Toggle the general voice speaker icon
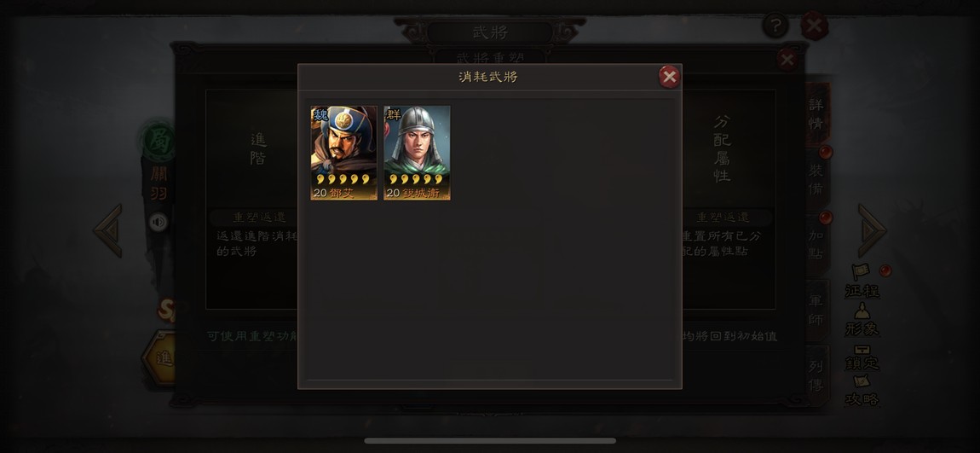 pos(159,222)
